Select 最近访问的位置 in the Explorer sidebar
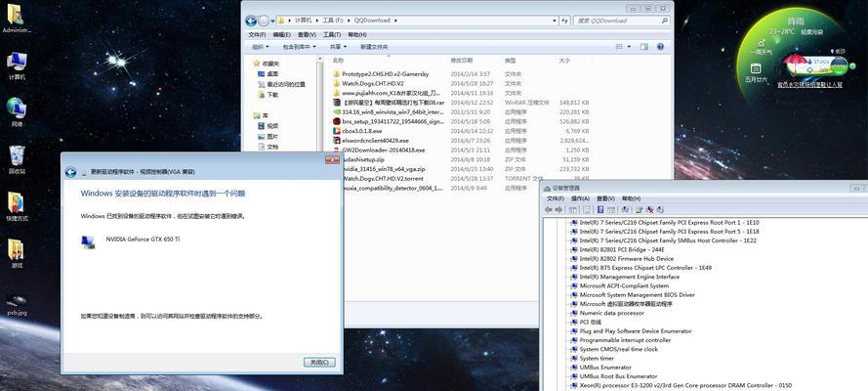This screenshot has height=391, width=868. [281, 84]
